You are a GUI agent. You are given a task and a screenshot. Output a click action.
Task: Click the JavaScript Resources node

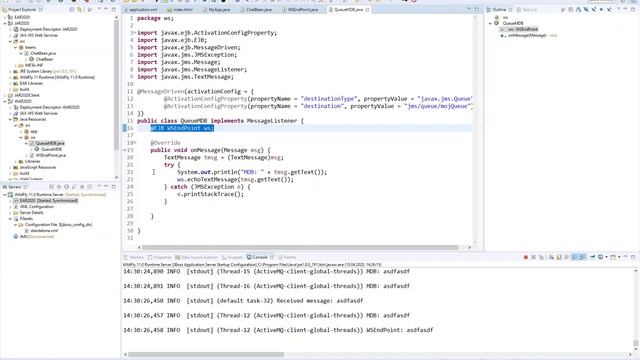[38, 167]
